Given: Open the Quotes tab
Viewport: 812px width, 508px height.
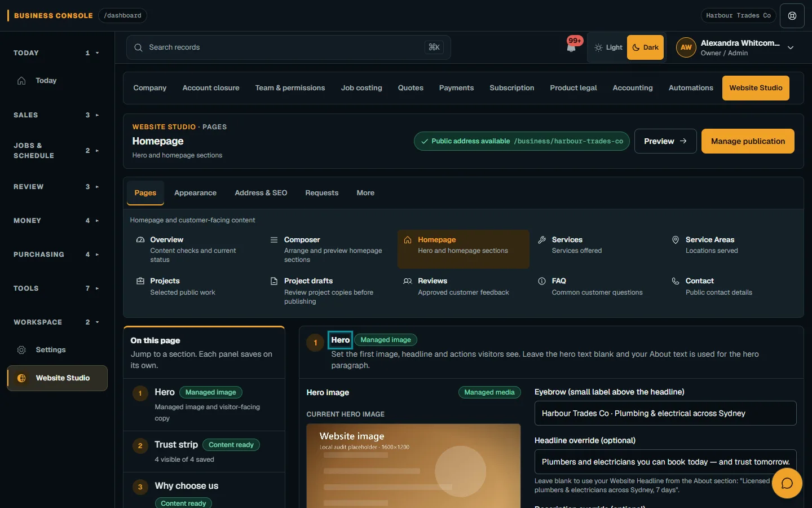Looking at the screenshot, I should 411,88.
